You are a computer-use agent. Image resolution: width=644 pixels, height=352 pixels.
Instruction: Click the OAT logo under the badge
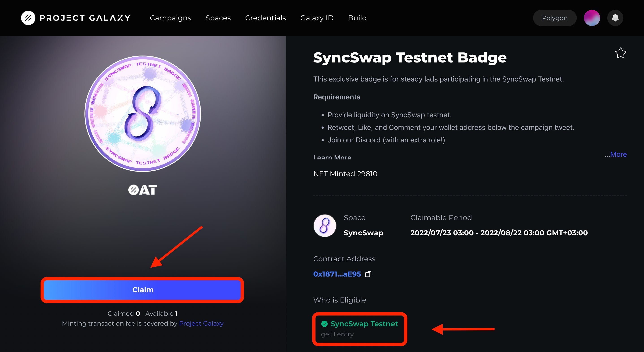143,190
